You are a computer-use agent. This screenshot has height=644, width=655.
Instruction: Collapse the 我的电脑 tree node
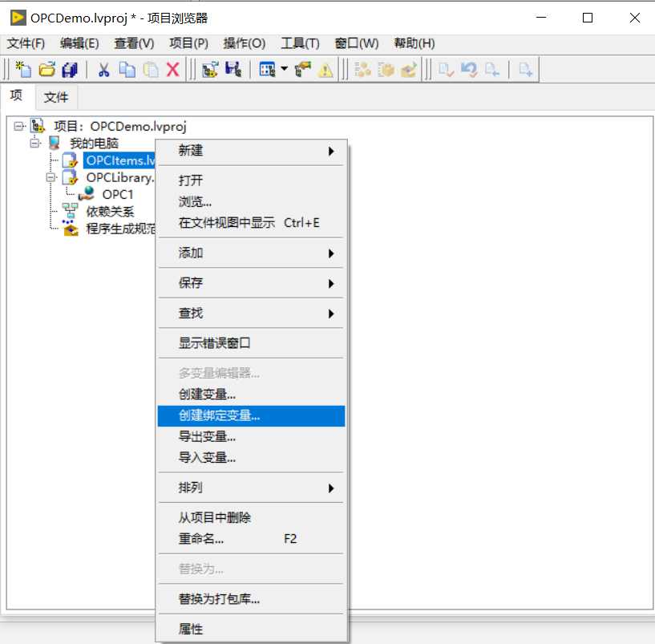pyautogui.click(x=35, y=144)
